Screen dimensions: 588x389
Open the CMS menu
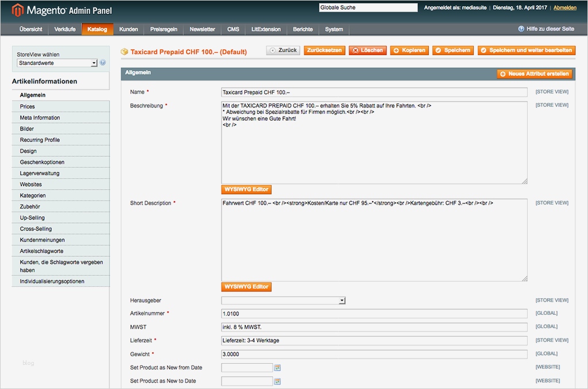[x=233, y=29]
